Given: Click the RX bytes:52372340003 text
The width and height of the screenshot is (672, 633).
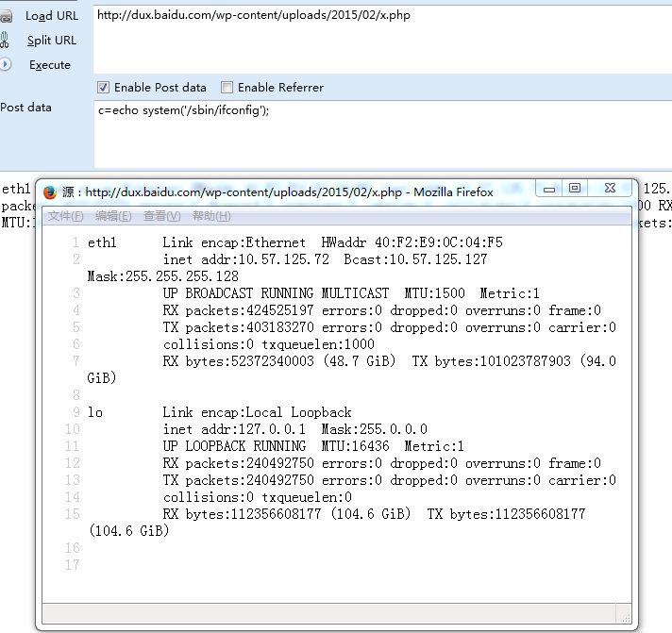Looking at the screenshot, I should click(238, 361).
